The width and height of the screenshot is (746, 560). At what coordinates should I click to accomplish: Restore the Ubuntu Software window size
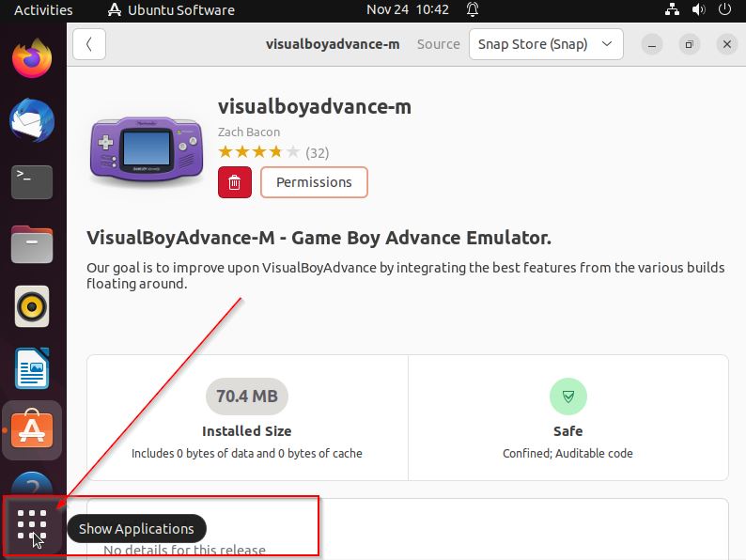(689, 45)
